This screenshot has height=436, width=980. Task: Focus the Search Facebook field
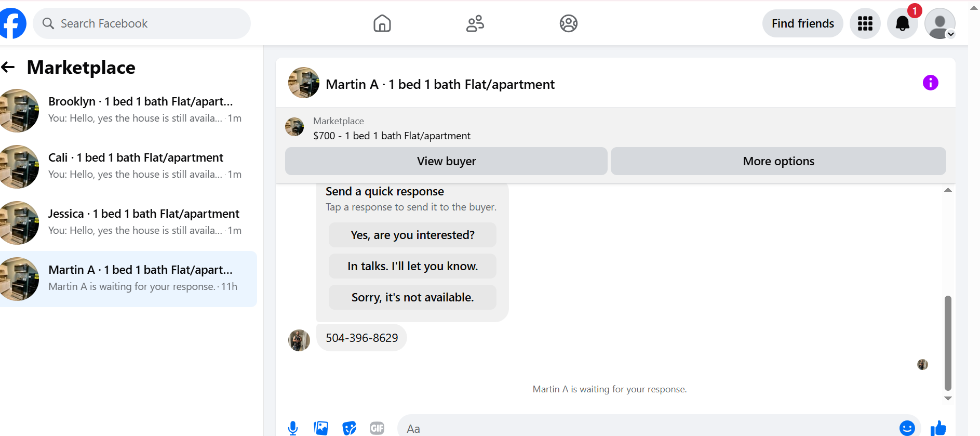(142, 23)
